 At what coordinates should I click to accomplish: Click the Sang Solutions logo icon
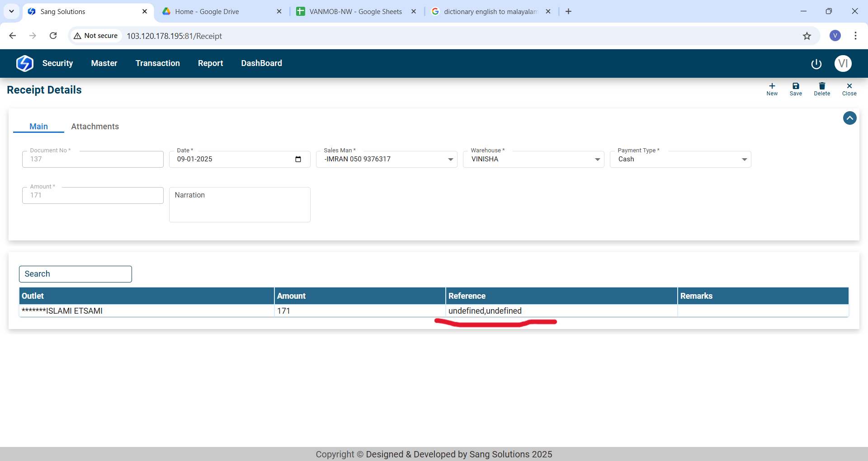25,63
